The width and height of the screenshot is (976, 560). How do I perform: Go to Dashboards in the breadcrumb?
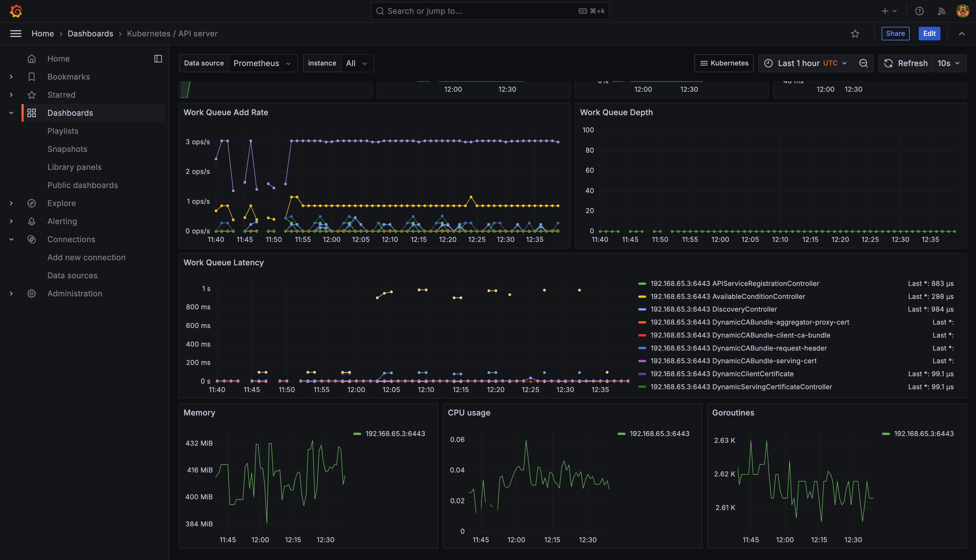click(x=90, y=34)
